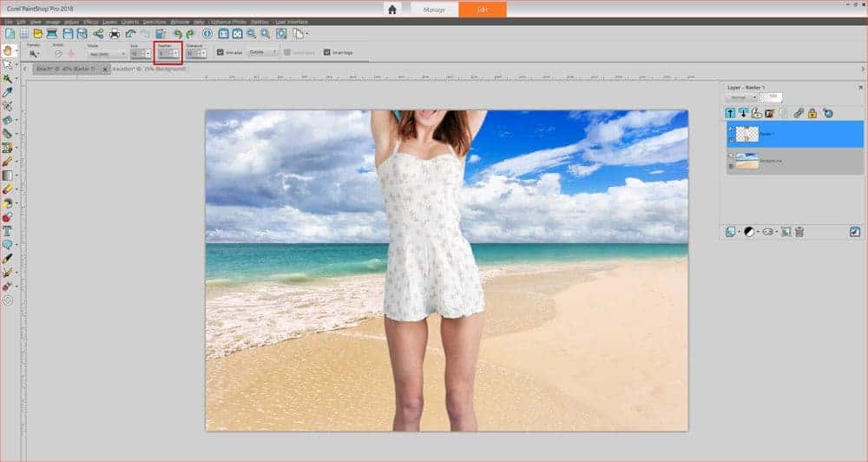Select the Dropper tool
Screen dimensions: 868x462
point(8,91)
